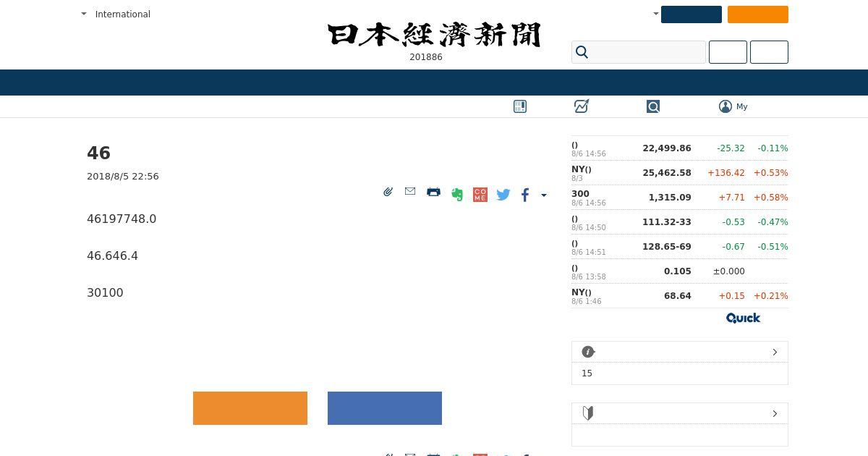The height and width of the screenshot is (456, 868).
Task: Expand the chevron in the beginner mark box
Action: (775, 413)
